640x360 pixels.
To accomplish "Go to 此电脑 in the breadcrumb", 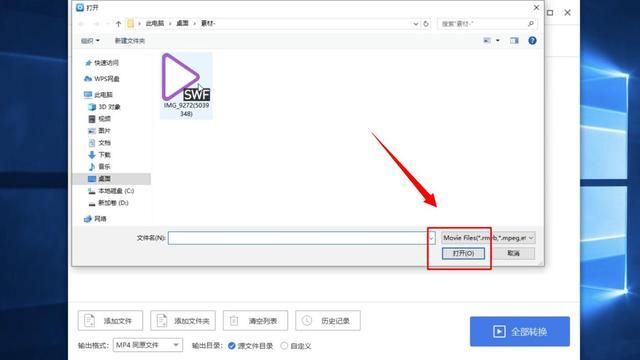I will coord(155,24).
